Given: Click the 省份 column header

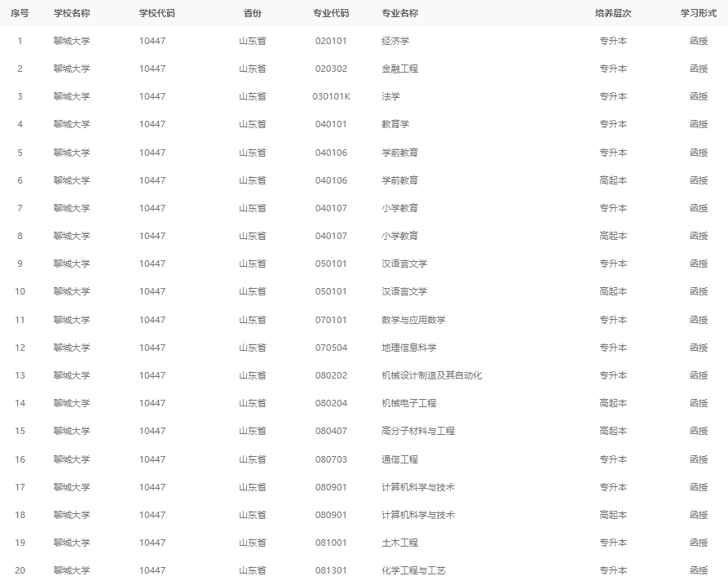Looking at the screenshot, I should 253,13.
